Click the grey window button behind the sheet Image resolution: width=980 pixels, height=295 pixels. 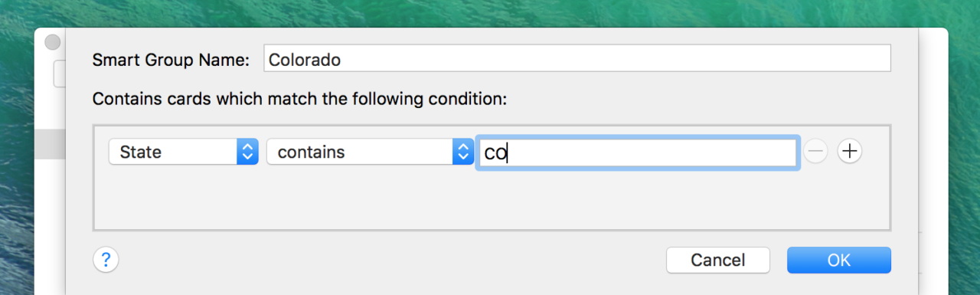click(52, 43)
